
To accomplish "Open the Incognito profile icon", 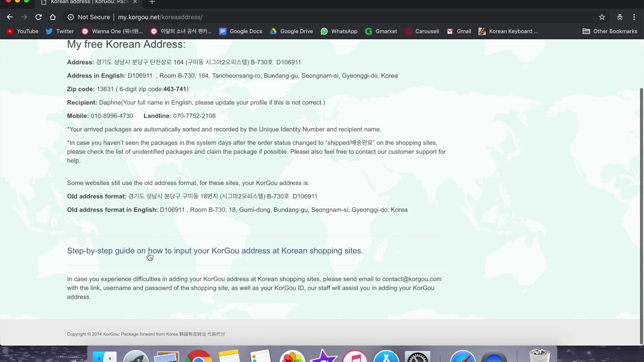I will tap(620, 17).
